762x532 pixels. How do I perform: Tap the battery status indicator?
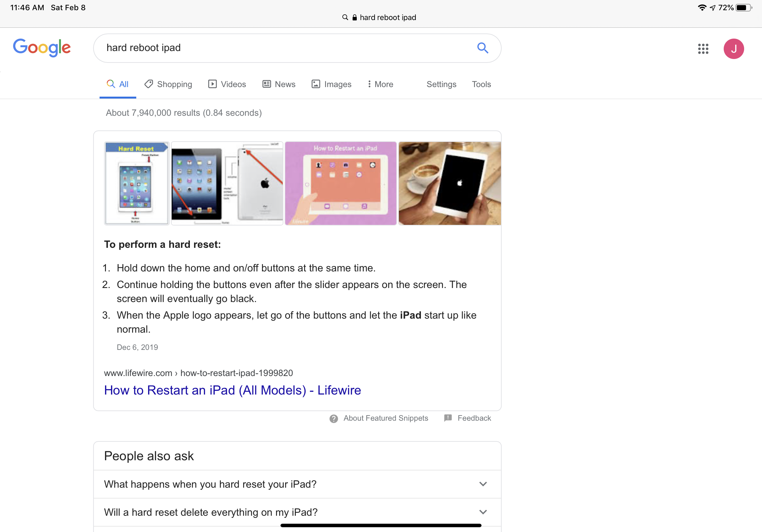click(744, 7)
